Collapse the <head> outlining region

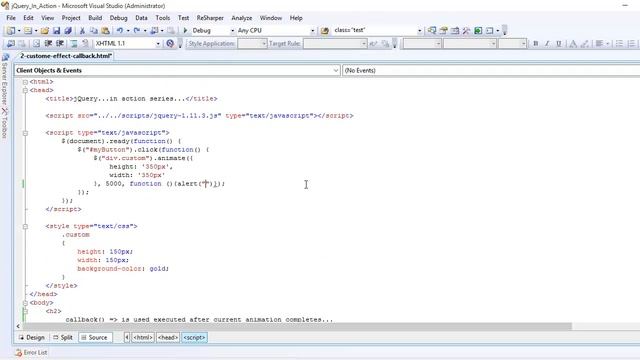click(25, 90)
